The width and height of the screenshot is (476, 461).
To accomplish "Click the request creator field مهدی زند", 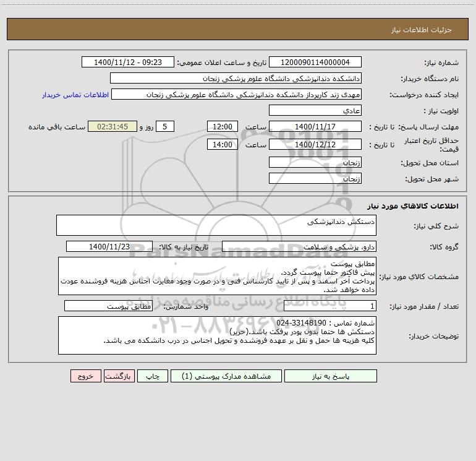I will [237, 94].
